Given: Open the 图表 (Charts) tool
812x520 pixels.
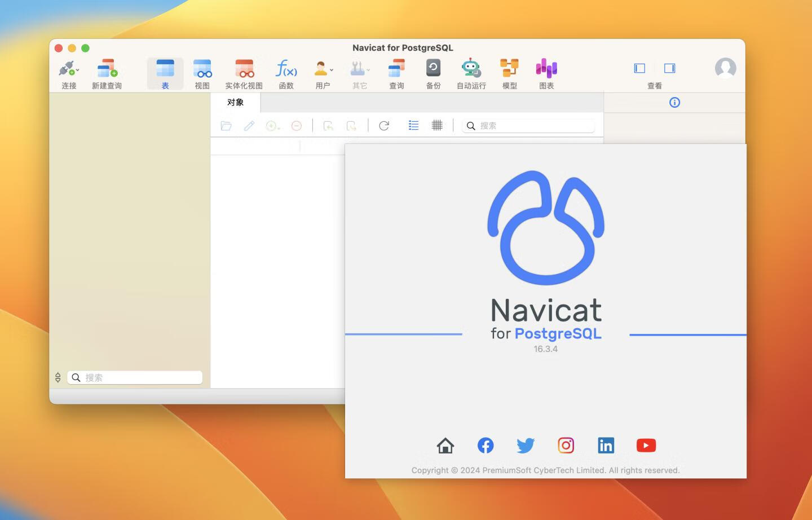Looking at the screenshot, I should 546,72.
